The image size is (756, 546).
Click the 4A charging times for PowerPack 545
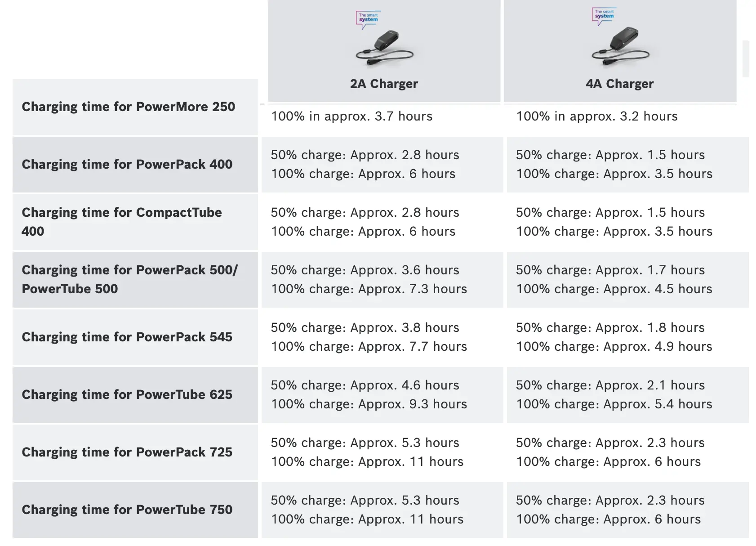[614, 337]
